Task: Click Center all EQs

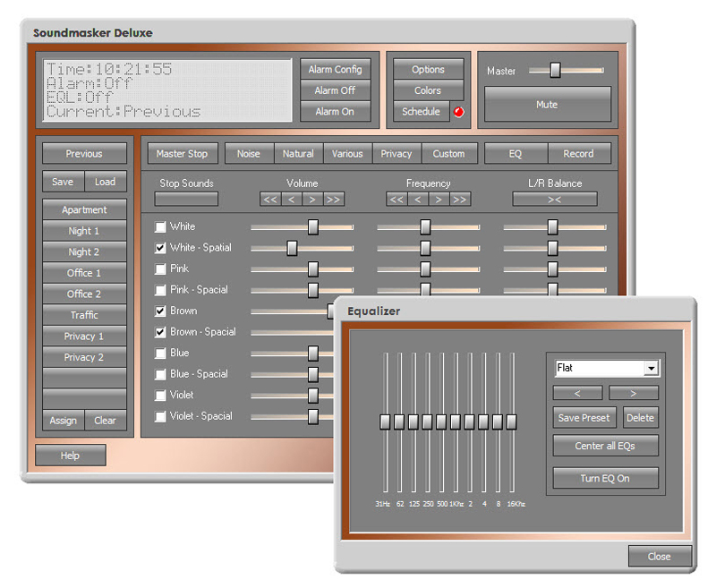Action: click(x=606, y=446)
